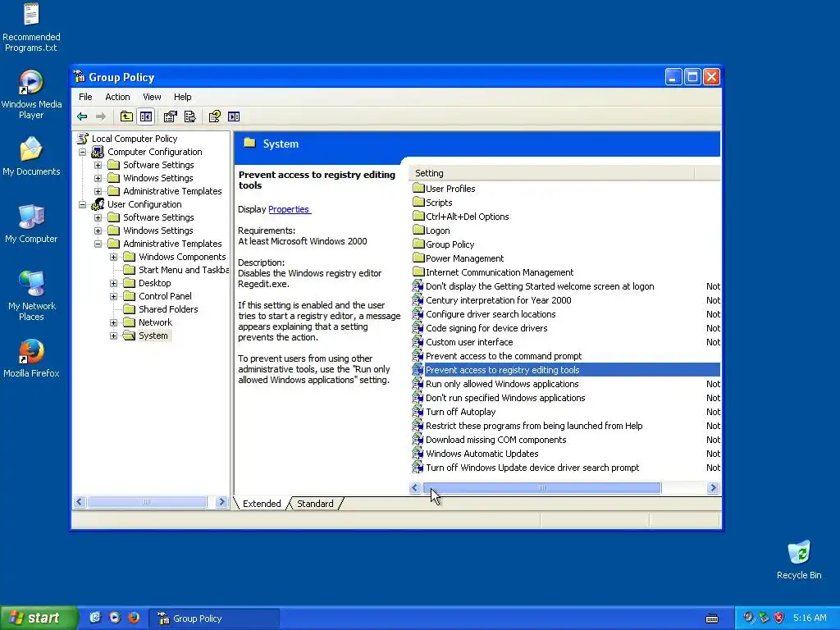The width and height of the screenshot is (840, 630).
Task: Select Download missing COM components setting
Action: click(490, 440)
